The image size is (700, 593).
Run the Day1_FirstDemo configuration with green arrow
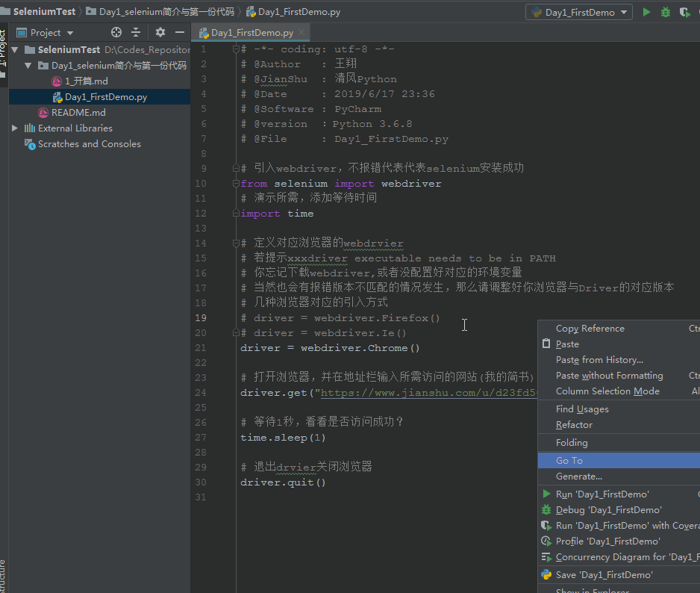[x=646, y=12]
